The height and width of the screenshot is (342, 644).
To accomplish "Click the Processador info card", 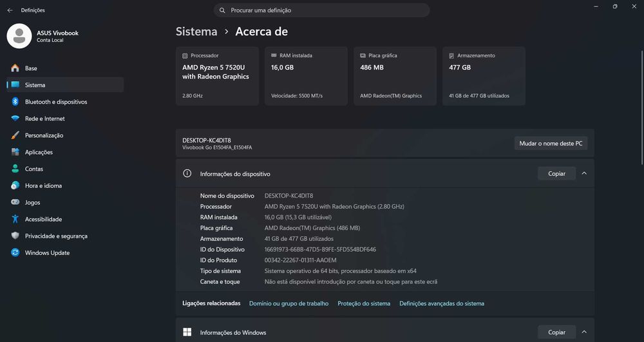I will click(217, 76).
